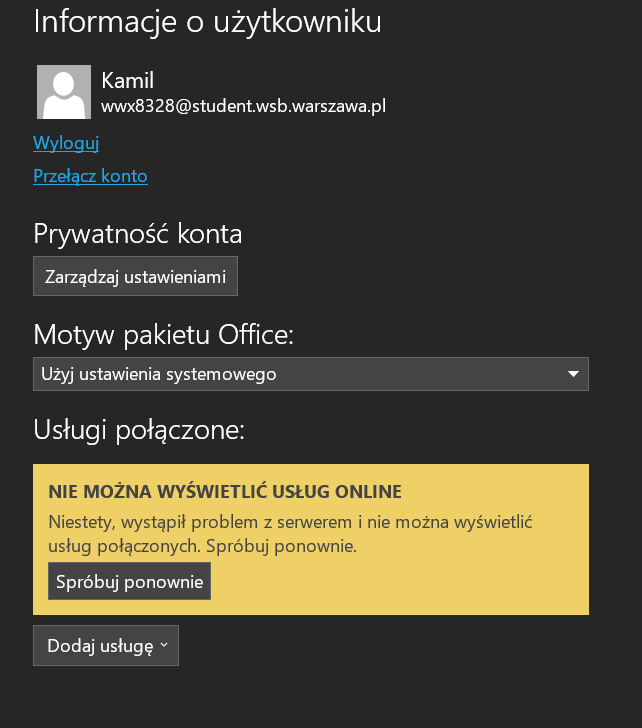Image resolution: width=642 pixels, height=728 pixels.
Task: Click the Prywatność konta heading
Action: (138, 234)
